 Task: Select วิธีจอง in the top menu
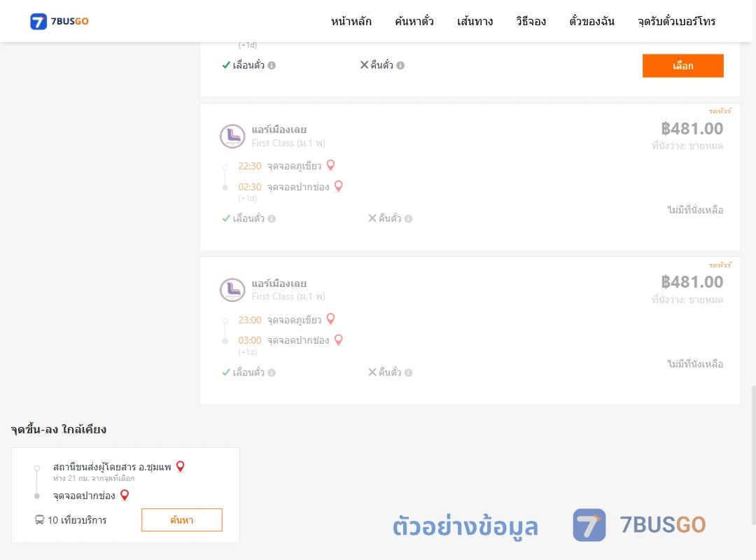click(531, 22)
